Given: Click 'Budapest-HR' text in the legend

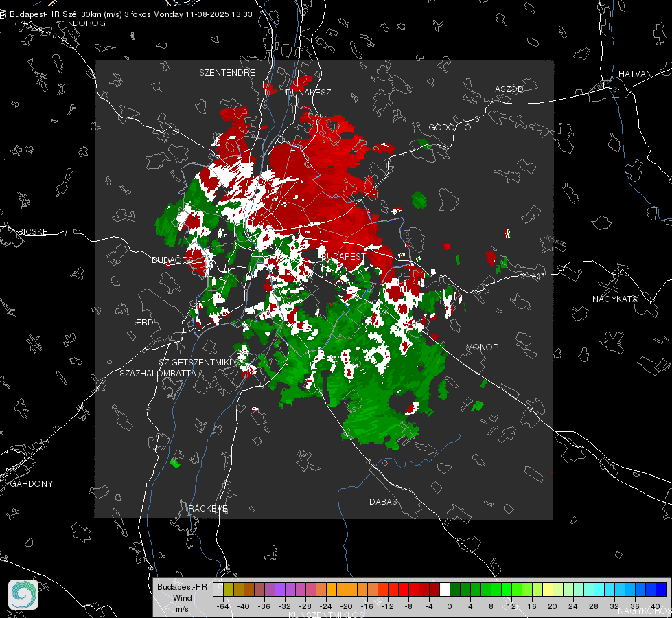Looking at the screenshot, I should 182,587.
